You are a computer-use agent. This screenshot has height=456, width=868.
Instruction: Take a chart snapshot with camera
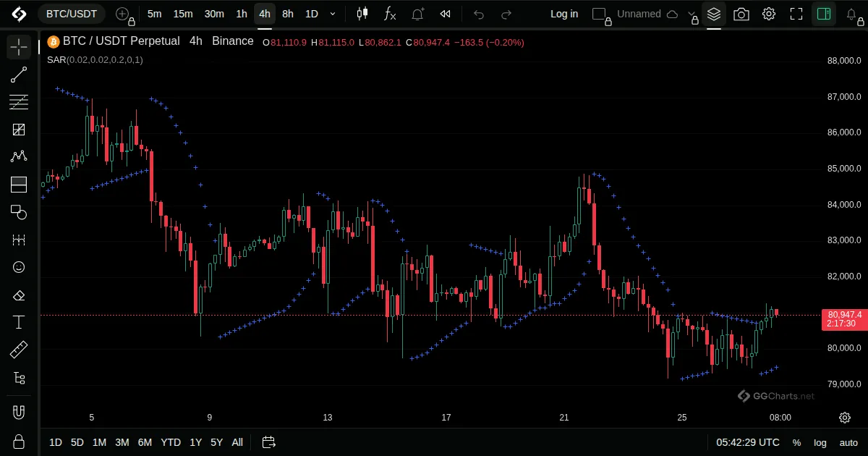click(741, 14)
